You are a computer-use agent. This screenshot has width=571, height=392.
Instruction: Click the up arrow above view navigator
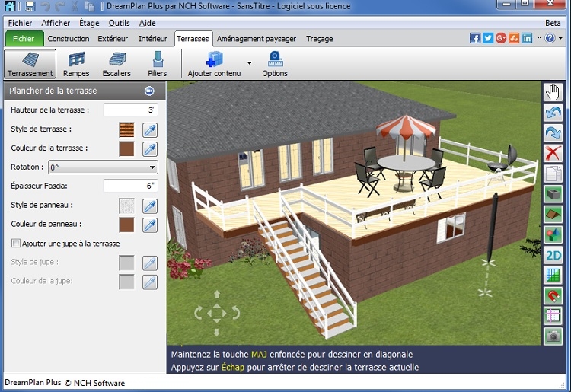coord(217,294)
